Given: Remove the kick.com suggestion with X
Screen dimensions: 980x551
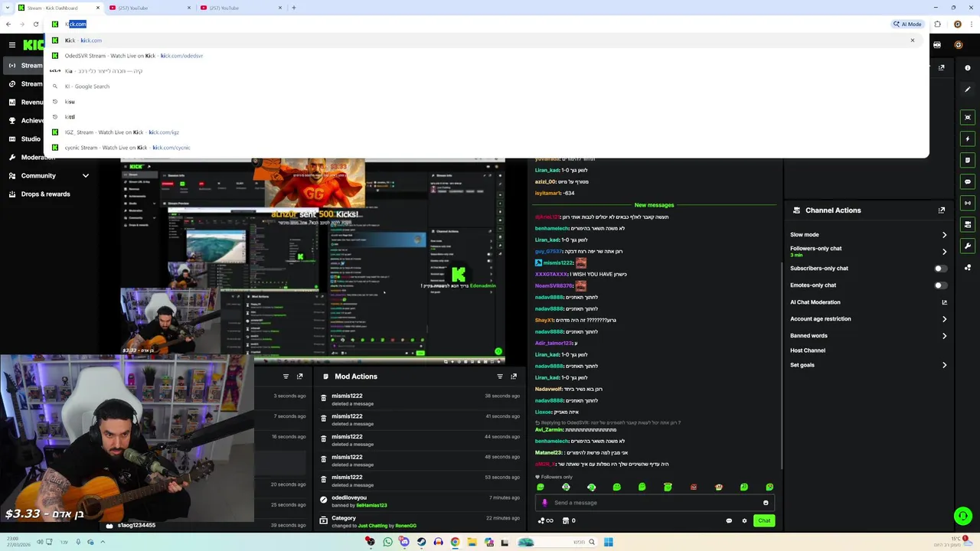Looking at the screenshot, I should point(913,41).
